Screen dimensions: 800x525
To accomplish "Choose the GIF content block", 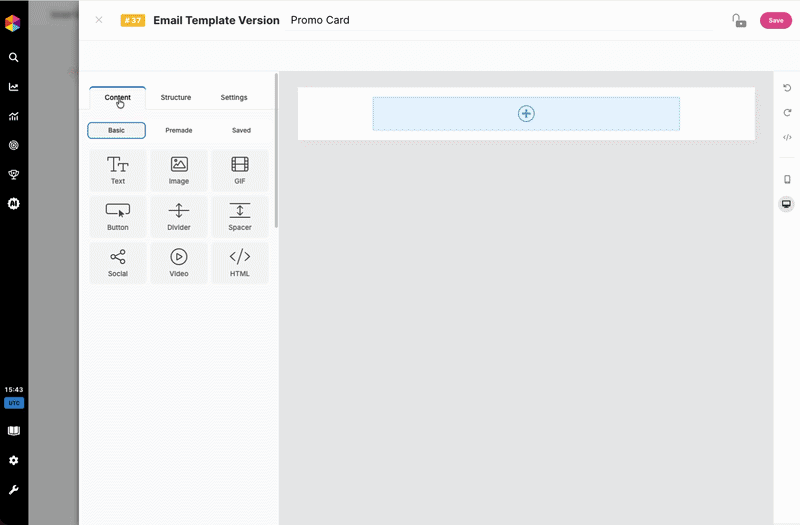I will (x=240, y=170).
